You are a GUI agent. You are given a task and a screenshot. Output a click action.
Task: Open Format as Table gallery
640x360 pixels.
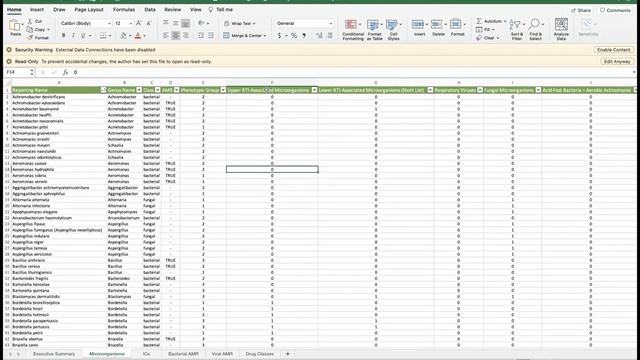point(374,29)
